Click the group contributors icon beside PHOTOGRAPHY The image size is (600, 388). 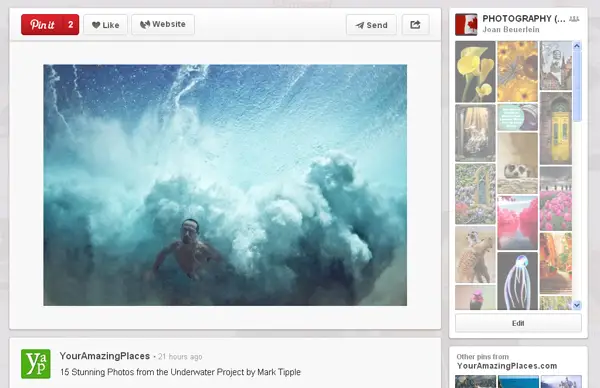pyautogui.click(x=574, y=19)
